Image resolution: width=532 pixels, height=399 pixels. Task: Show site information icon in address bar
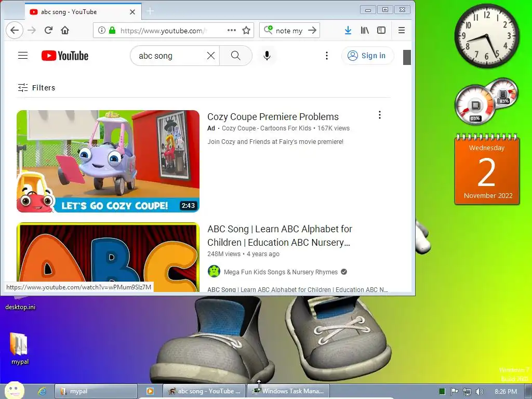(101, 30)
